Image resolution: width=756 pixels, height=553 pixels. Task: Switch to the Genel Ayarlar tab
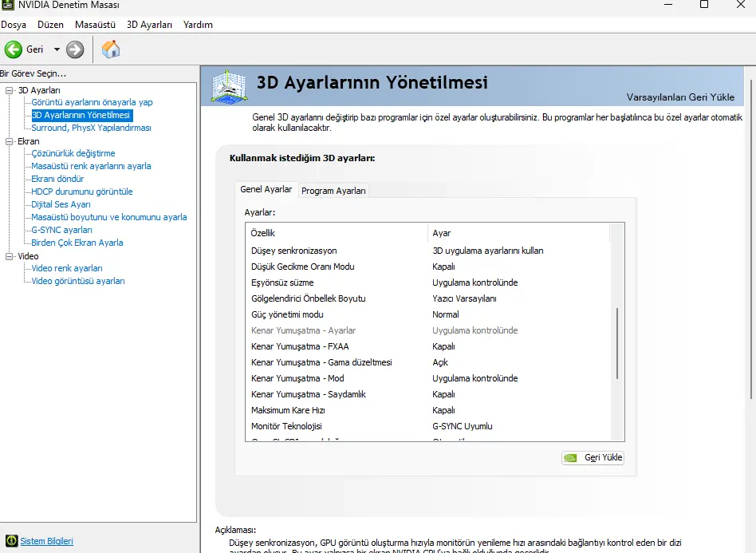(266, 189)
